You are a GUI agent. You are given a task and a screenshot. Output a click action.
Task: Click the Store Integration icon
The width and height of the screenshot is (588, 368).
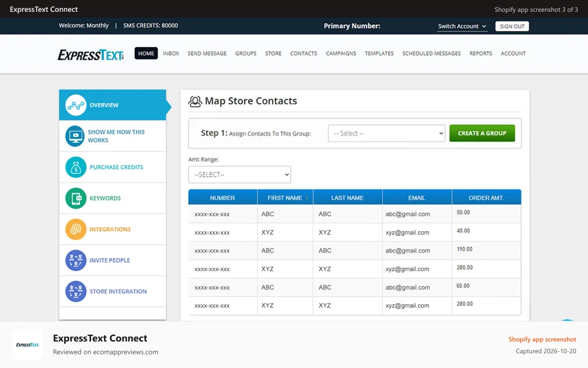[75, 291]
